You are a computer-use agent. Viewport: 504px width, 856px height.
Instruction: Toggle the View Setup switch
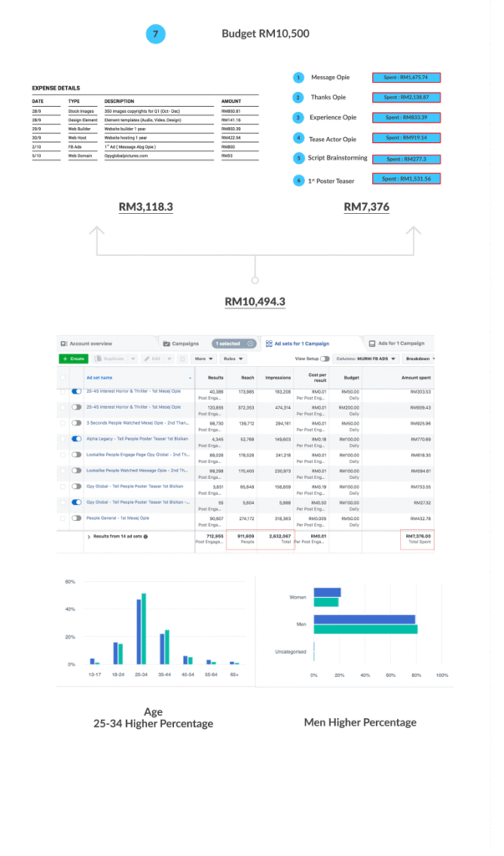tap(324, 359)
